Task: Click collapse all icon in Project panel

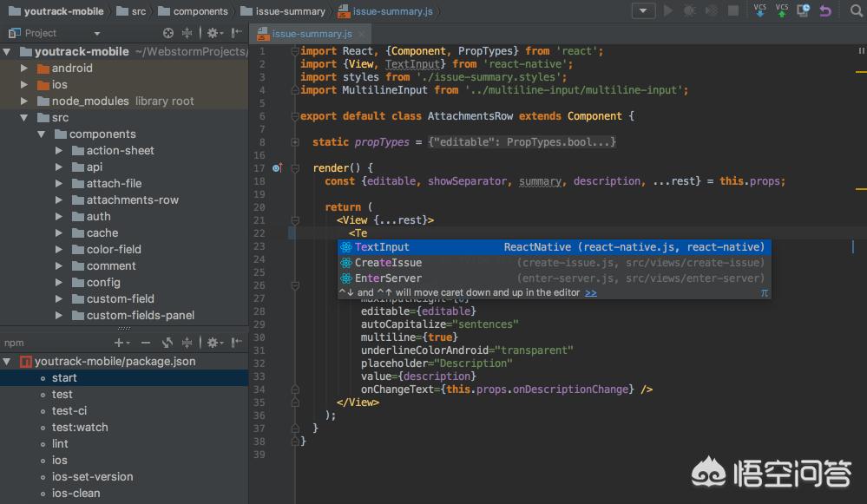Action: [x=187, y=33]
